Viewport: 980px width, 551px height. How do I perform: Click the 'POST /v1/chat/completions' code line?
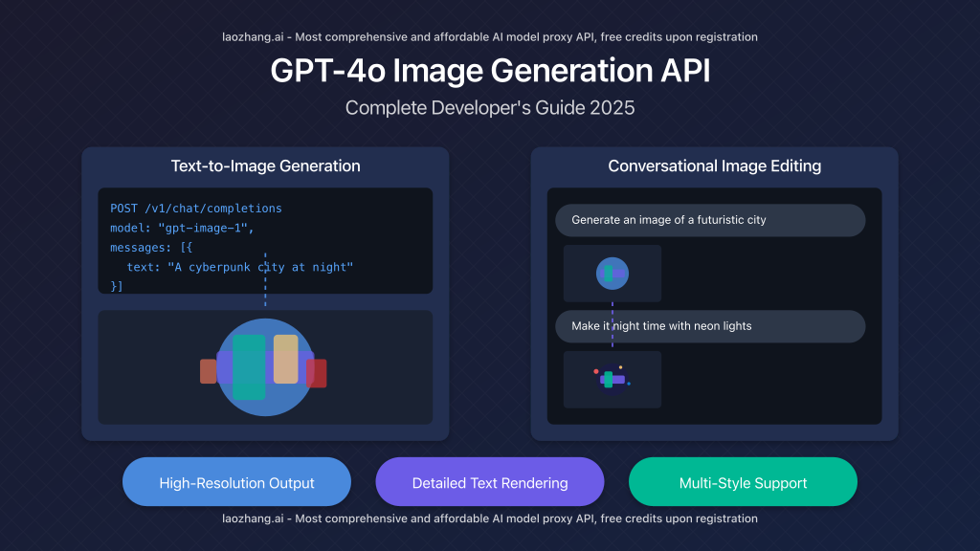pos(195,208)
